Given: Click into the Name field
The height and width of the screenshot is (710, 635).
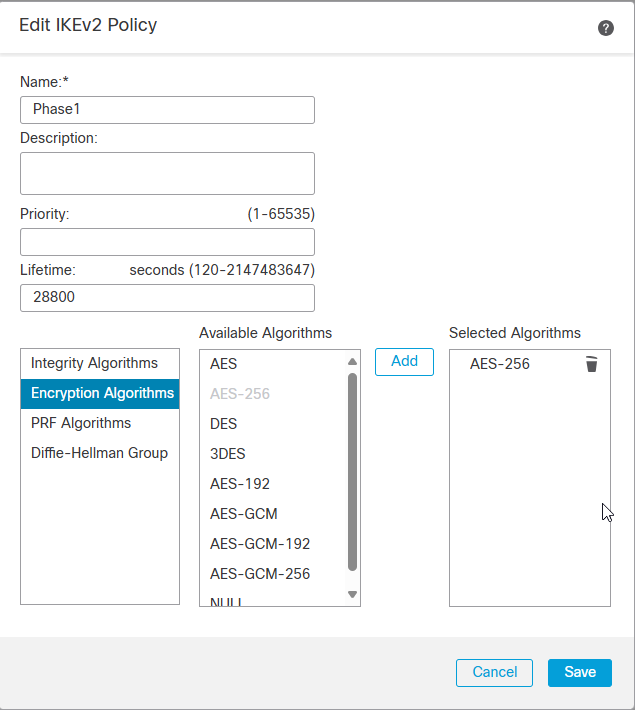Looking at the screenshot, I should coord(167,110).
